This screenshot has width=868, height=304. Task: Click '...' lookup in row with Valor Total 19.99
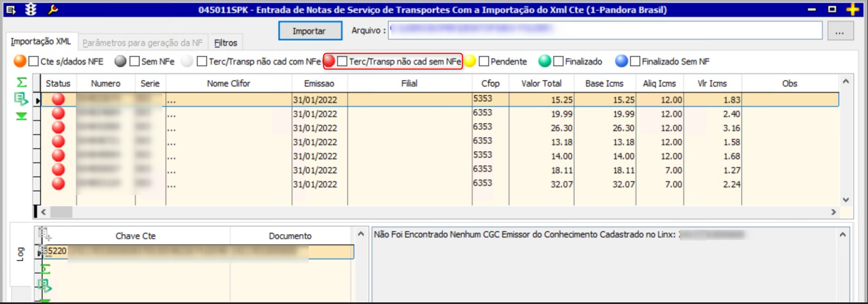tap(171, 114)
